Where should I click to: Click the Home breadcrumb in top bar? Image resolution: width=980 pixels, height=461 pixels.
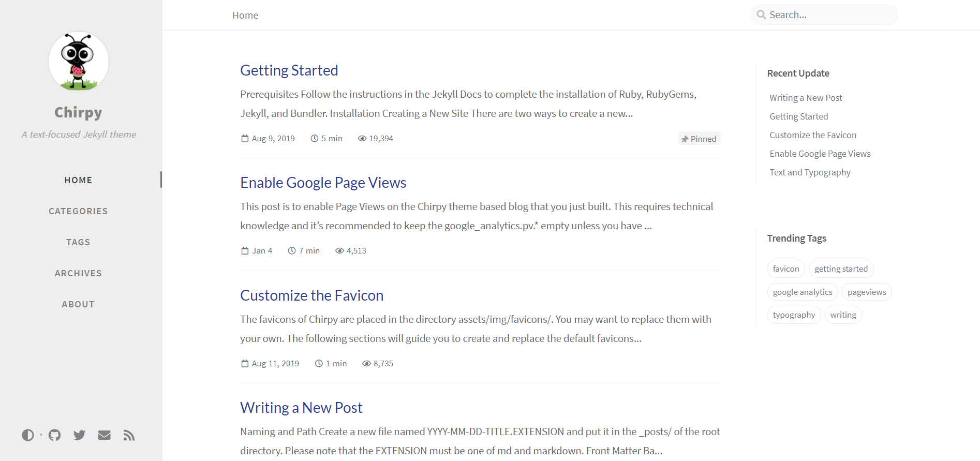pyautogui.click(x=245, y=16)
